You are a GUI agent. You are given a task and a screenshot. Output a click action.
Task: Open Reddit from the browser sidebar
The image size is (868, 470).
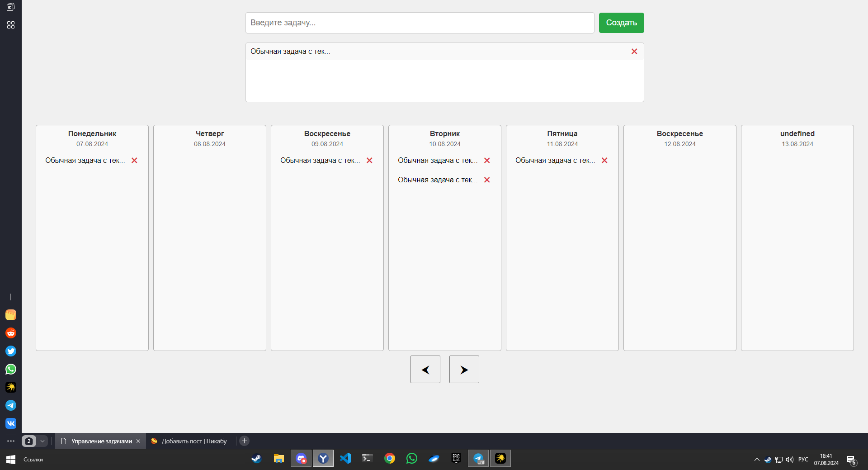click(11, 333)
